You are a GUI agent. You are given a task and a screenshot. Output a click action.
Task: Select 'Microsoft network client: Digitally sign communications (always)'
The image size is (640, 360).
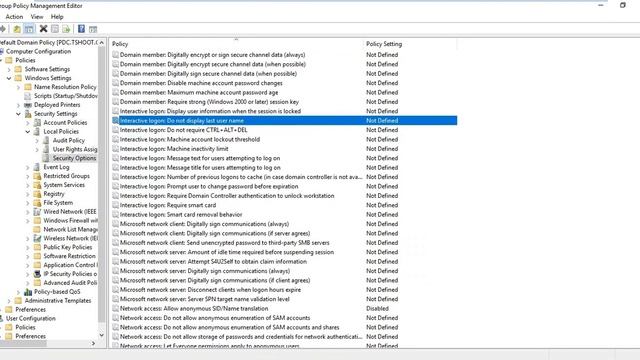[204, 224]
